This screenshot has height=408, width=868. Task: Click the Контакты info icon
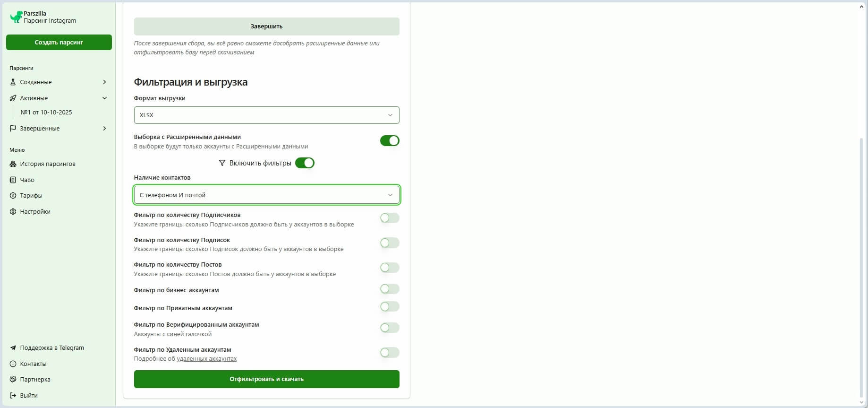(13, 364)
